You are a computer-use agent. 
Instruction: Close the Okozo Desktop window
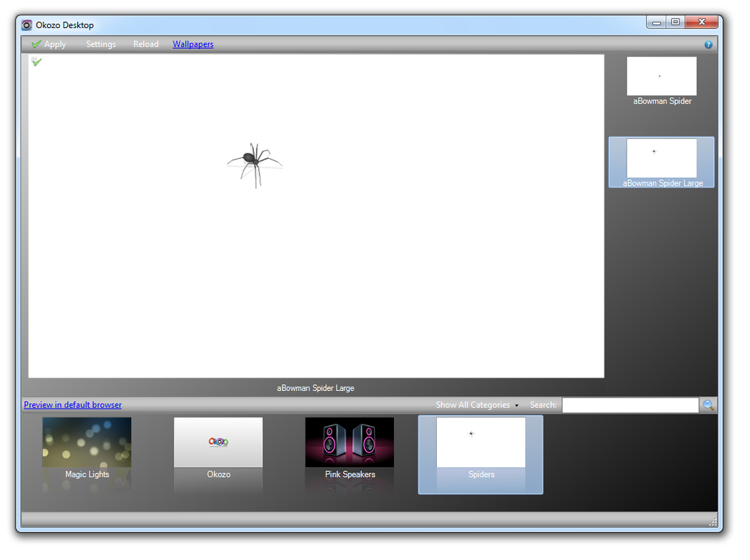pos(701,23)
